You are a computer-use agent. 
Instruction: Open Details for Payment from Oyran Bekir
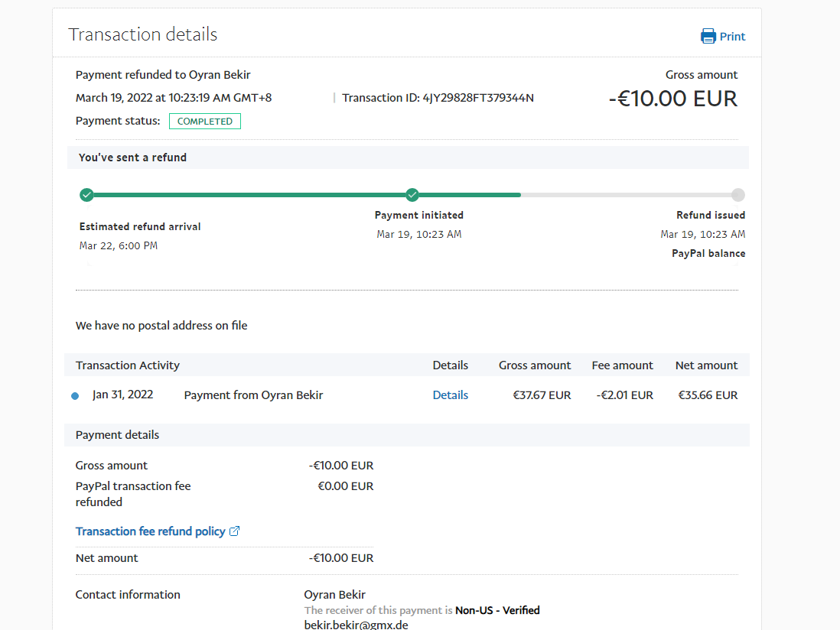pos(450,395)
